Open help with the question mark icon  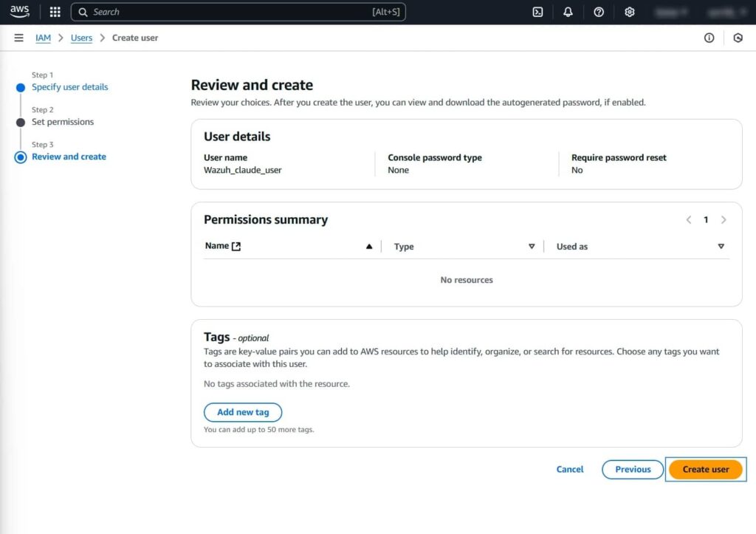599,12
